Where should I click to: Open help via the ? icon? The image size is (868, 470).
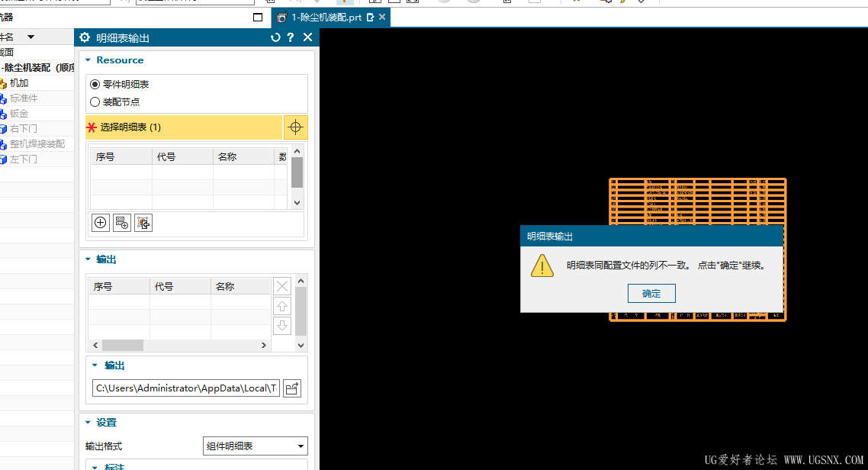[x=291, y=37]
